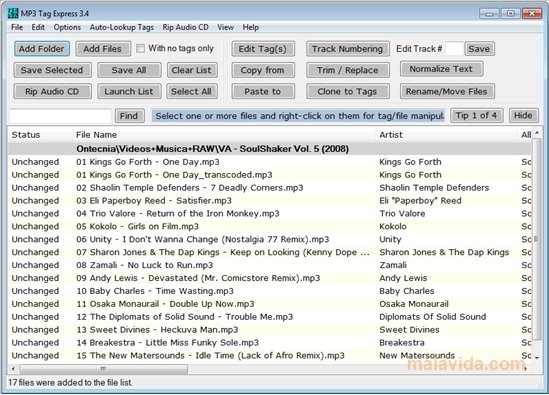Click the Paste to button

point(263,91)
